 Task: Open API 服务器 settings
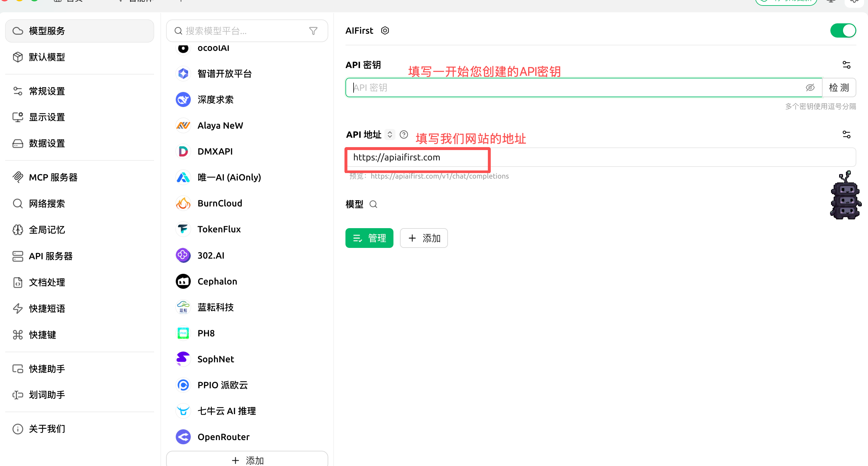(x=79, y=256)
